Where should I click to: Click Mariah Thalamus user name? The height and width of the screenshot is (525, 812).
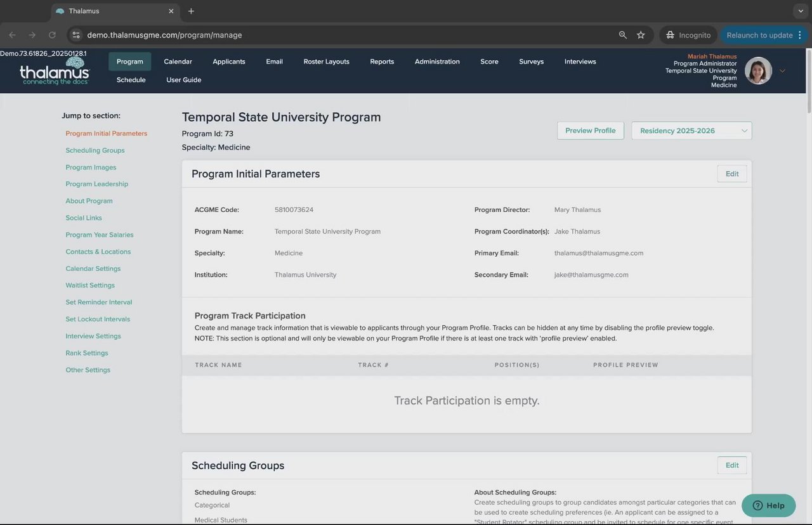pos(712,56)
